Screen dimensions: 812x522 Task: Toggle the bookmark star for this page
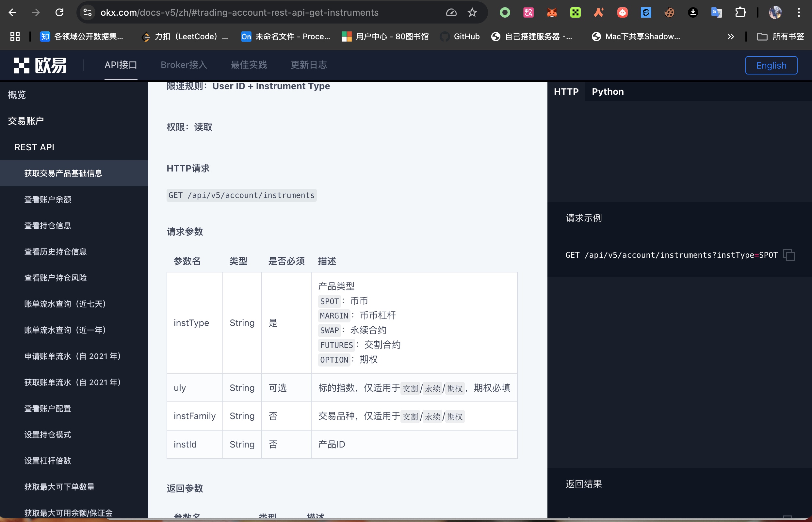472,12
